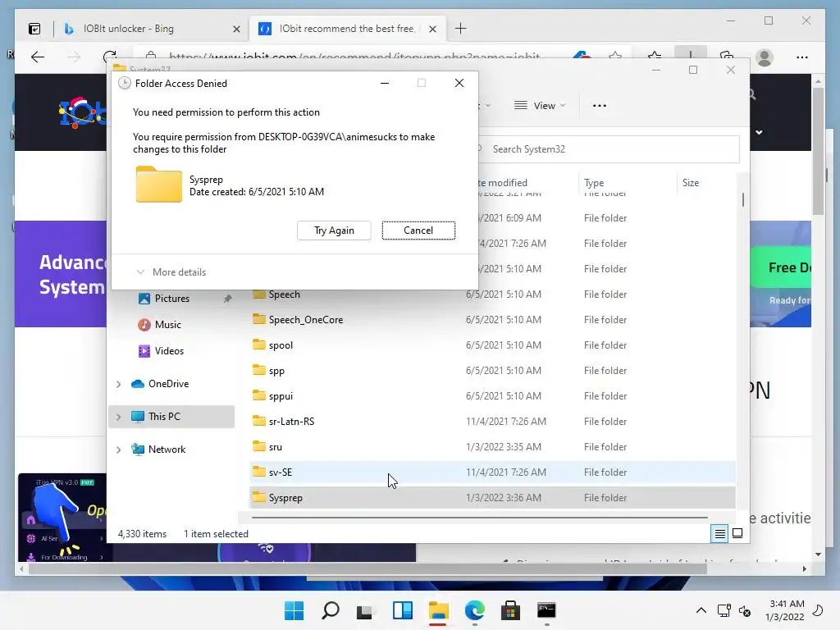Open Edge Favorites icon

click(x=655, y=56)
